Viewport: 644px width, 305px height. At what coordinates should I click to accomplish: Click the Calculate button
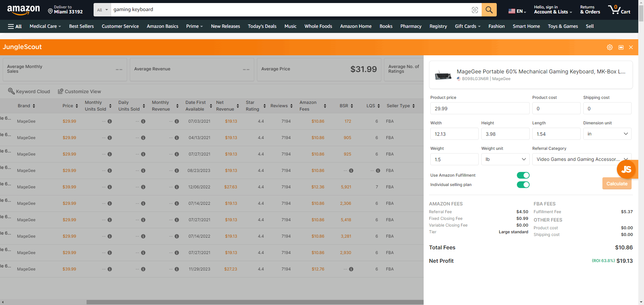click(617, 184)
